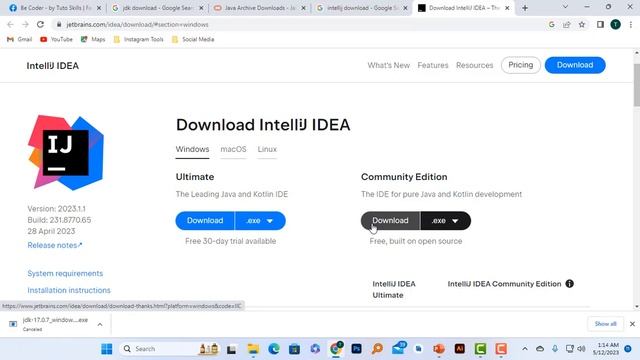Image resolution: width=640 pixels, height=360 pixels.
Task: Open Photoshop from the taskbar
Action: pyautogui.click(x=356, y=349)
